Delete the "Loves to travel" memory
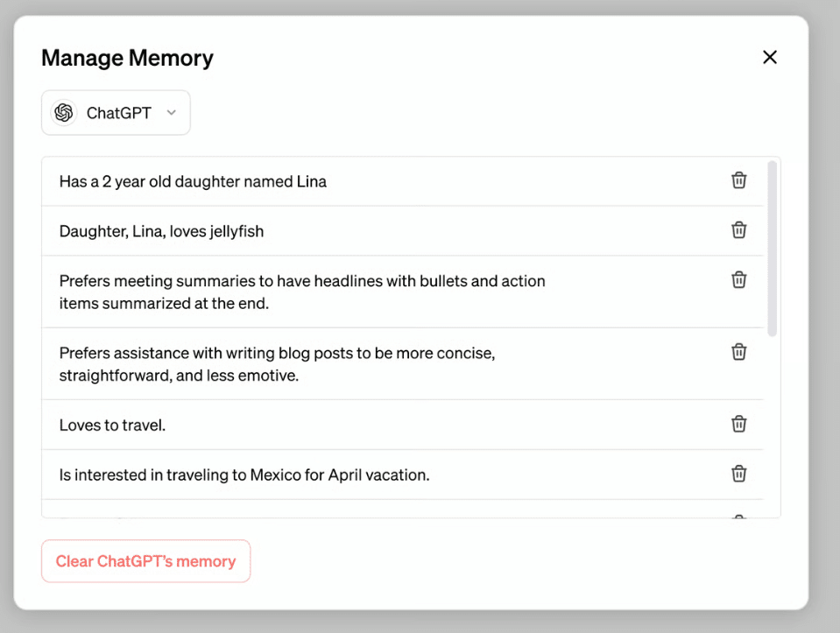The width and height of the screenshot is (840, 633). click(739, 424)
